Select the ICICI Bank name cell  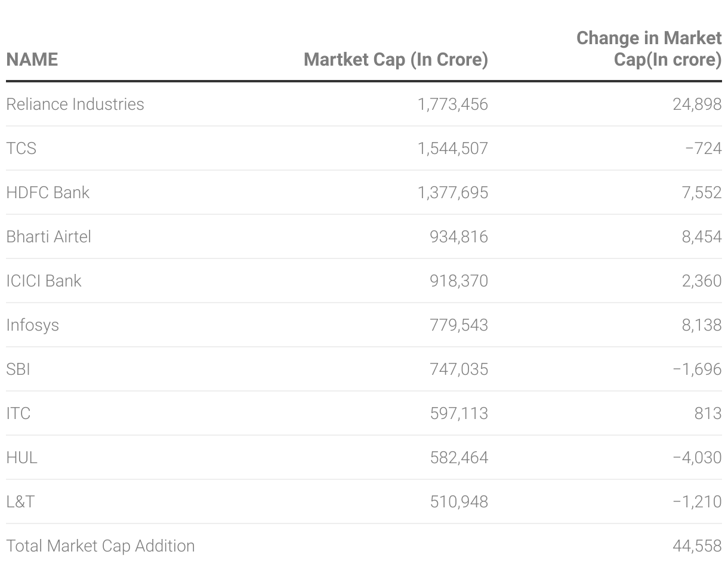pos(44,281)
